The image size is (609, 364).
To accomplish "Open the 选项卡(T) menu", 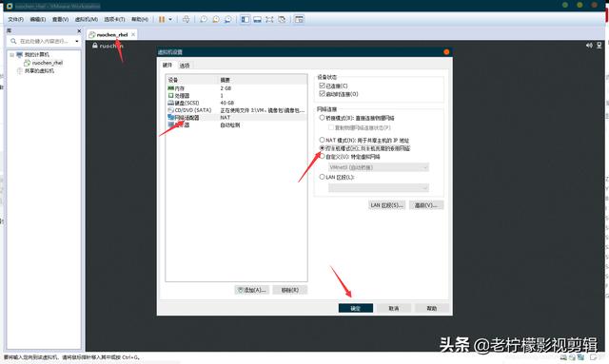I will 114,19.
